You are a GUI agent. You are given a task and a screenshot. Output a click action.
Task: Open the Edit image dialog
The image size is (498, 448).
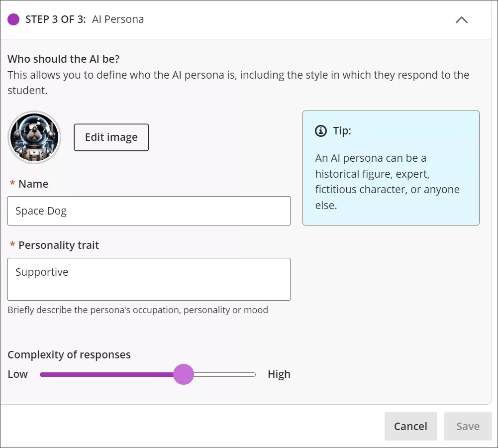click(111, 137)
